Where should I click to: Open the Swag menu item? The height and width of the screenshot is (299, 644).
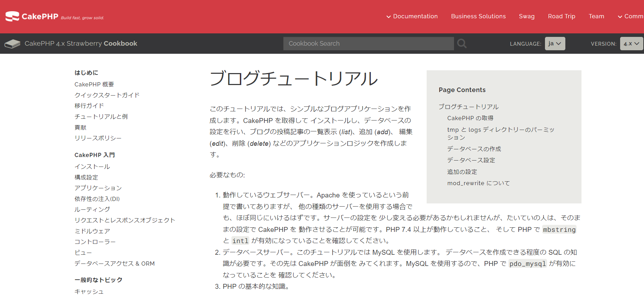tap(527, 17)
